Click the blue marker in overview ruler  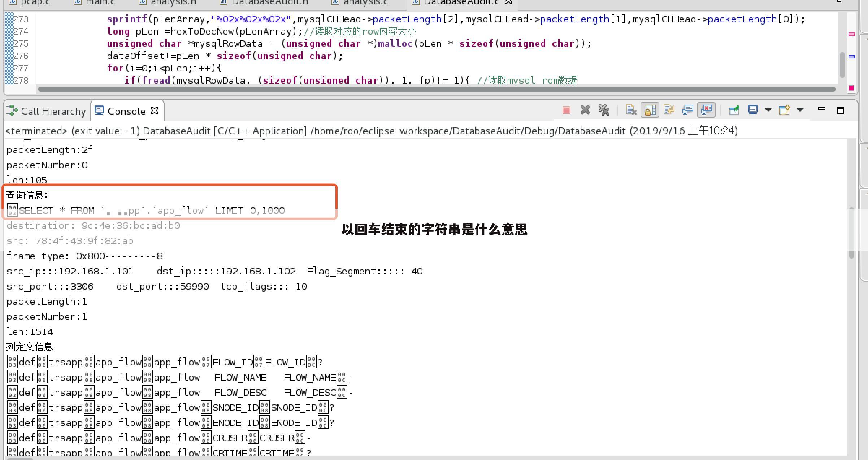(x=851, y=57)
